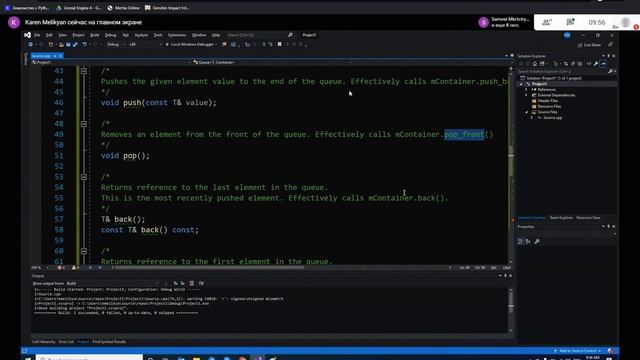The height and width of the screenshot is (360, 640).
Task: Open the Project1 scope dropdown above editor
Action: tap(110, 62)
